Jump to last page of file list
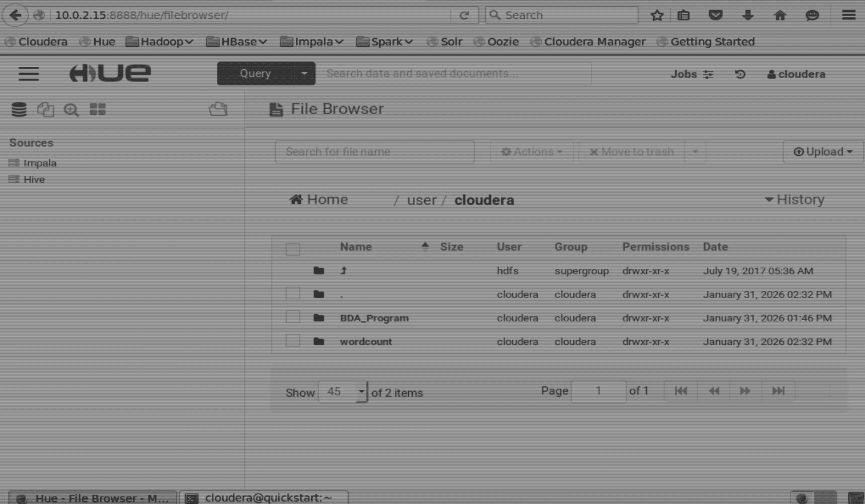This screenshot has height=504, width=865. pyautogui.click(x=778, y=391)
